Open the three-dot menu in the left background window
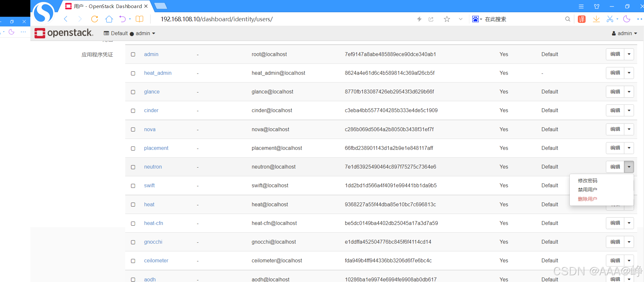Viewport: 644px width, 282px height. [23, 32]
